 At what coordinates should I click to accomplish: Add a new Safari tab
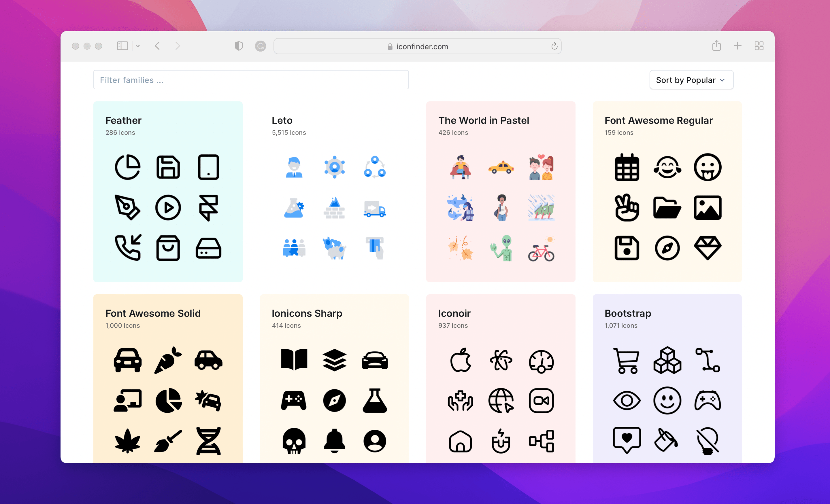737,46
